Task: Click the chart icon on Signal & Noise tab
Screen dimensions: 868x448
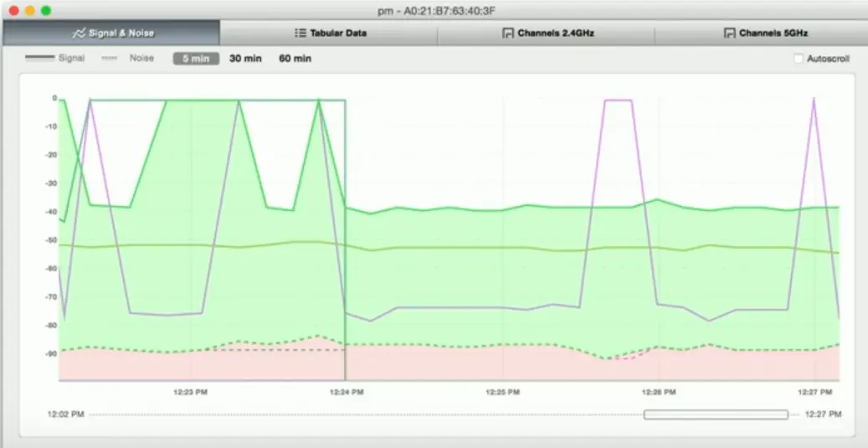Action: pos(78,33)
